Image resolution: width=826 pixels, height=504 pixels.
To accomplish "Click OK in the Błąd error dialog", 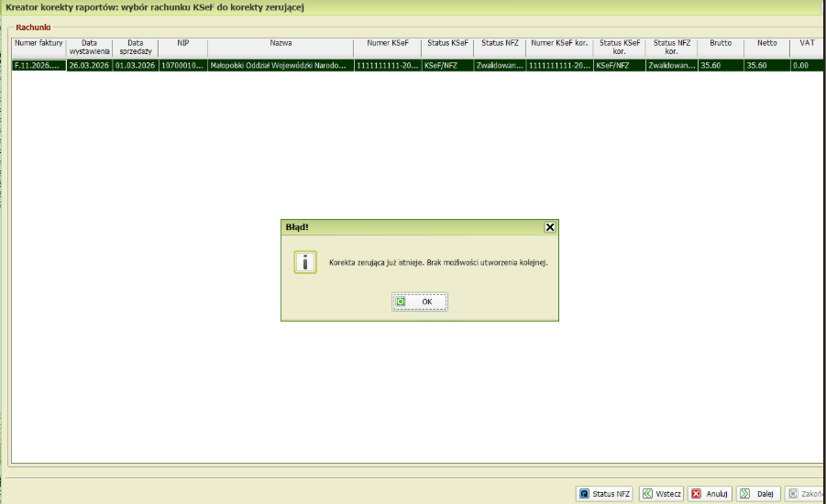I will (420, 301).
